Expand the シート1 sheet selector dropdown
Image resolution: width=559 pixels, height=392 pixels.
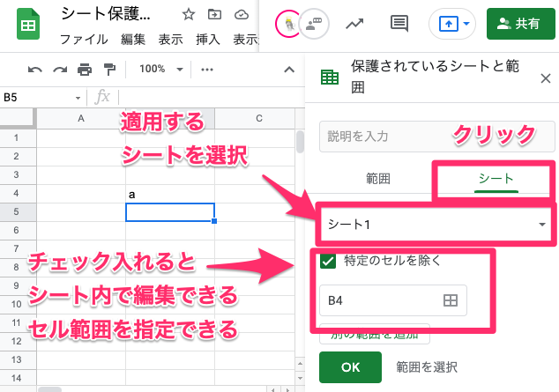coord(541,224)
